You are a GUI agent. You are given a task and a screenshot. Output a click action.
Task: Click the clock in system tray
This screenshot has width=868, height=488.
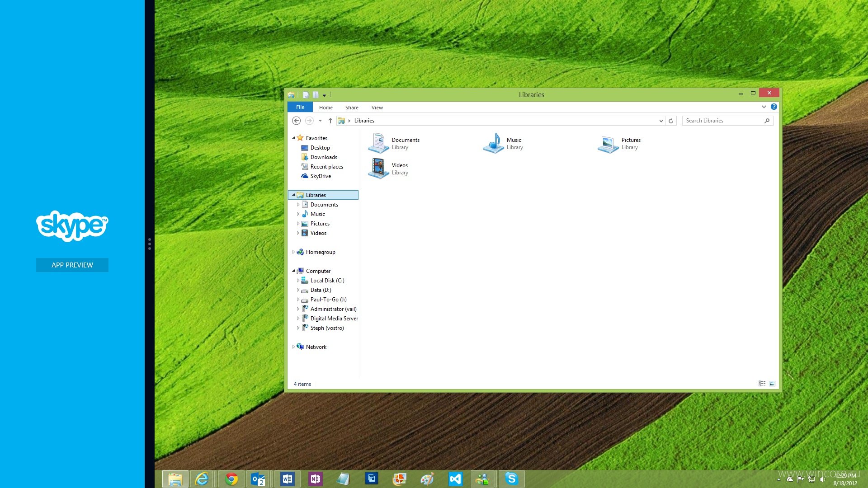point(845,479)
